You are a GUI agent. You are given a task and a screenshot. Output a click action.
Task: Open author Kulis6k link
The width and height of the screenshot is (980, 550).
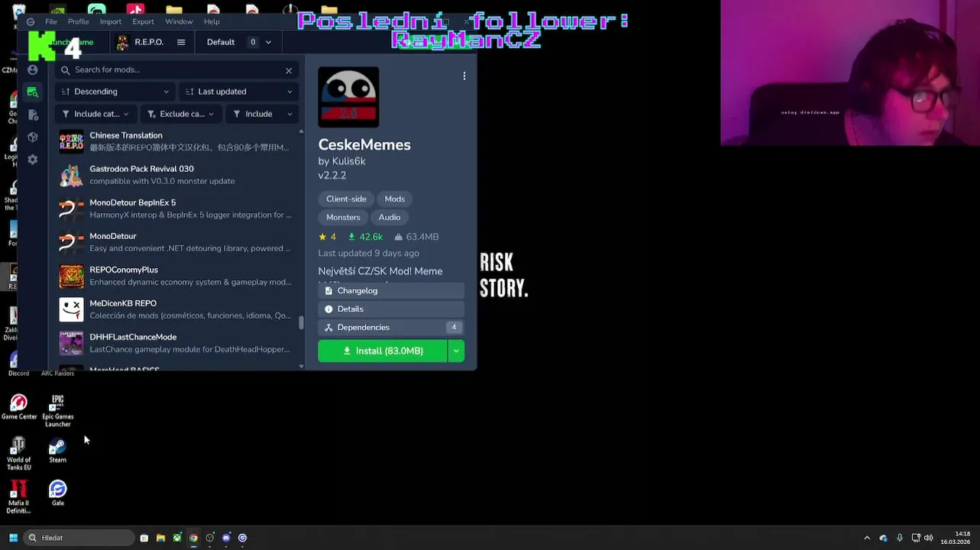coord(349,161)
